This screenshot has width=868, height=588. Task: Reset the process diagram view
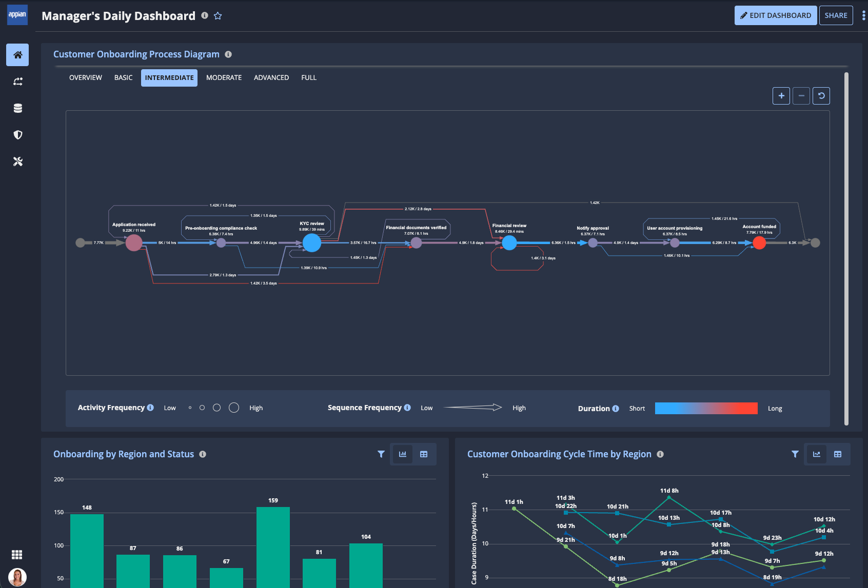click(821, 96)
